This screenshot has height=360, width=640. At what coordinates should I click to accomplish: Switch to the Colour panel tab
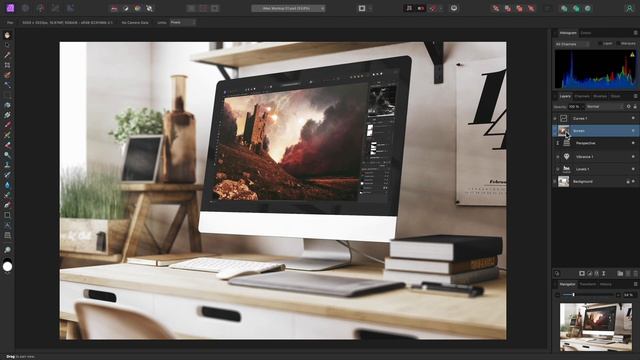[x=586, y=33]
